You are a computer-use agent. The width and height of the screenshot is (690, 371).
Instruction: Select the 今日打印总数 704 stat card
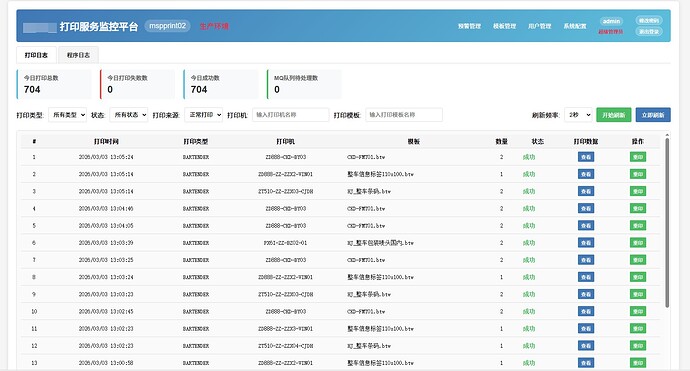pos(54,84)
